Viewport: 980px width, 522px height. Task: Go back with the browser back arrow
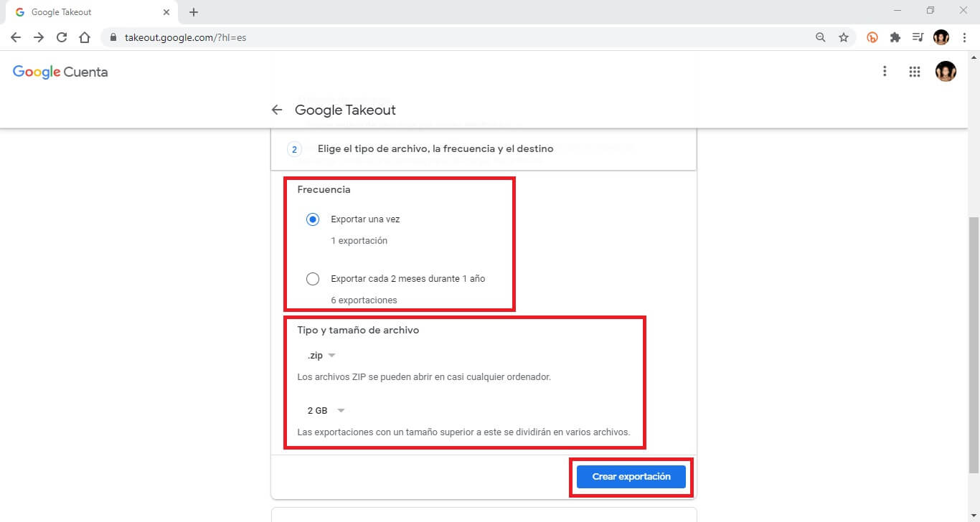[16, 37]
